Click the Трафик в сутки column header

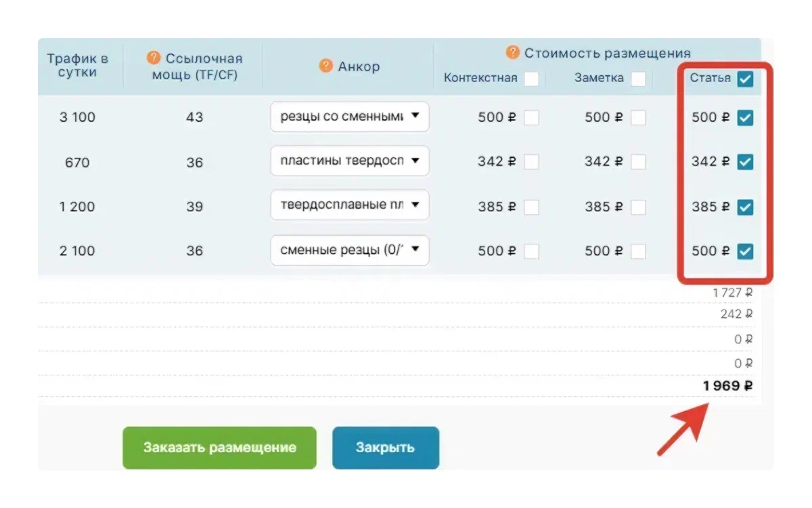click(77, 65)
